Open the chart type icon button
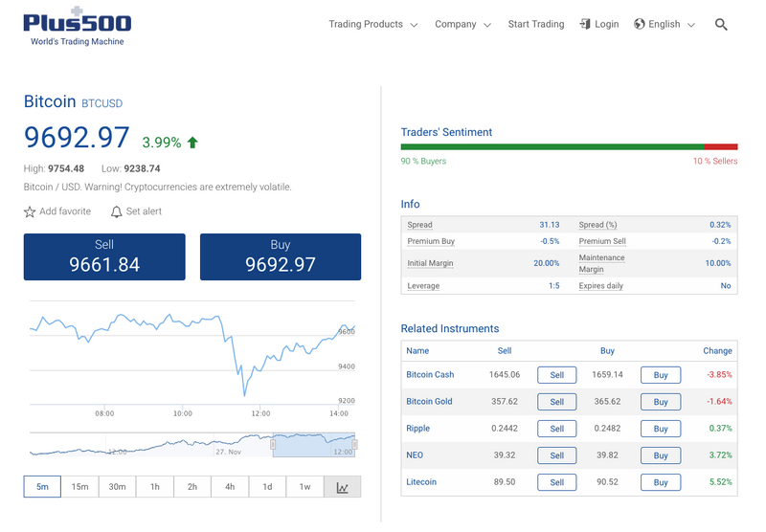Screen dimensions: 766x532 (x=343, y=487)
